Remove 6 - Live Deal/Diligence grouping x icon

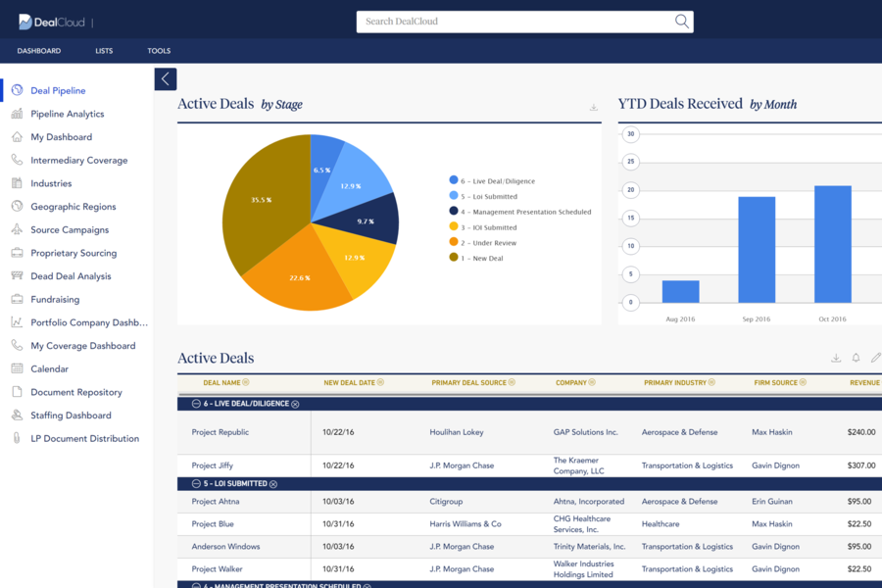point(295,404)
